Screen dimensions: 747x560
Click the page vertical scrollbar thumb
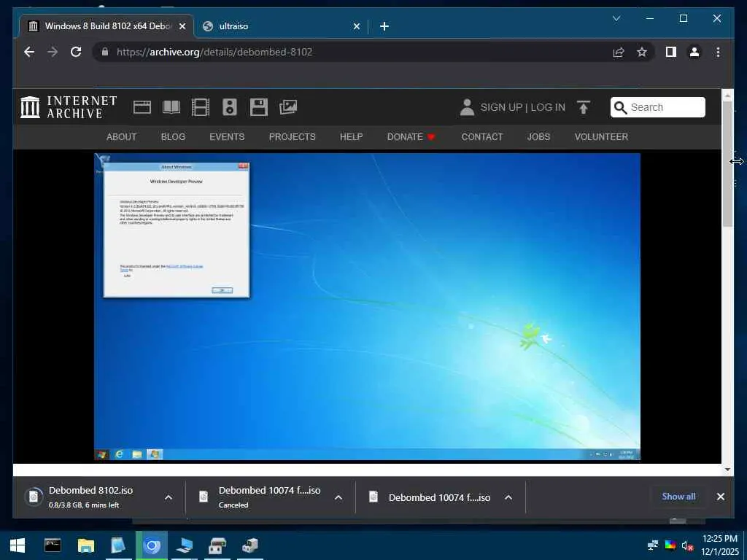tap(727, 163)
